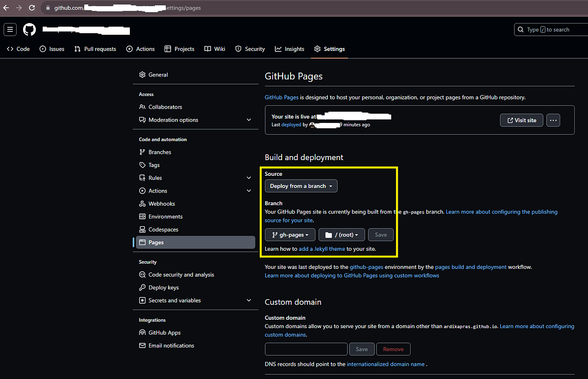Click the Visit site button
The height and width of the screenshot is (379, 588).
click(x=521, y=120)
